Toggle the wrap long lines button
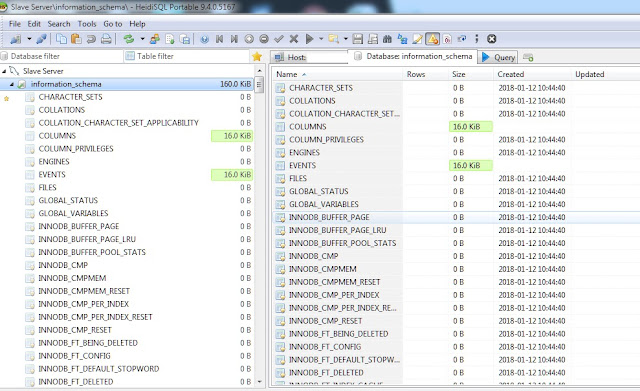Screen dimensions: 640x391 462,39
